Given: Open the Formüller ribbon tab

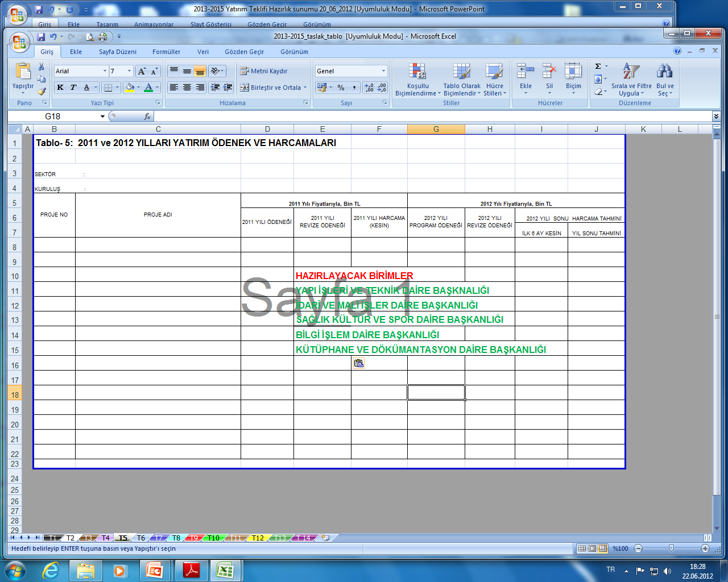Looking at the screenshot, I should click(166, 52).
